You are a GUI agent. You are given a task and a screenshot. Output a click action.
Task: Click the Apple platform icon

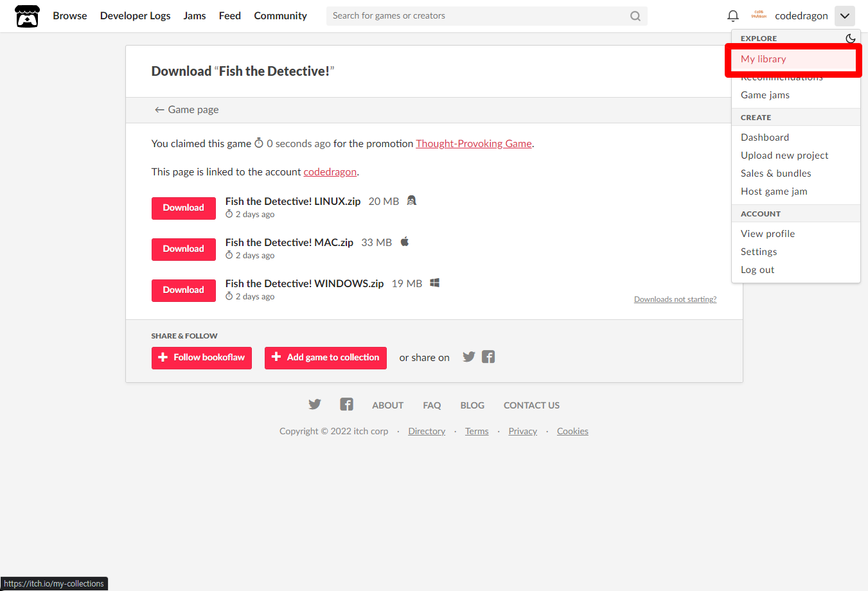point(405,242)
